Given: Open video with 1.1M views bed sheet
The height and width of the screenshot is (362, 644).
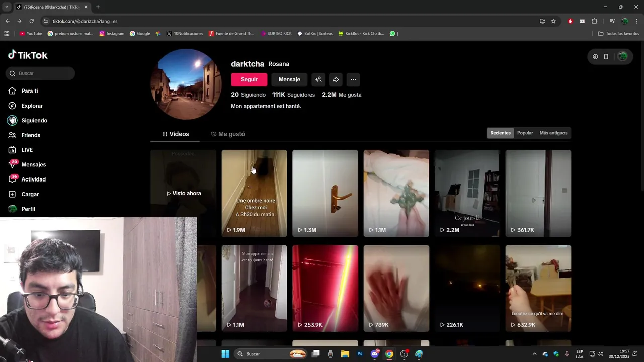Looking at the screenshot, I should point(396,193).
